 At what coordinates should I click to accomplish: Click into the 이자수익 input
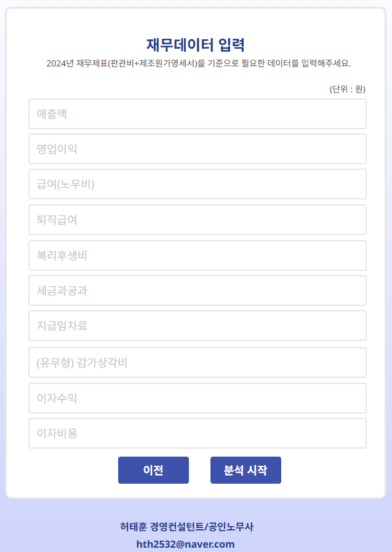[x=198, y=398]
